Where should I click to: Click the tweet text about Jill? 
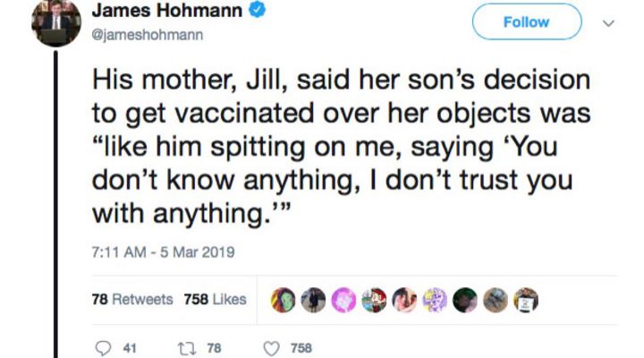(340, 148)
